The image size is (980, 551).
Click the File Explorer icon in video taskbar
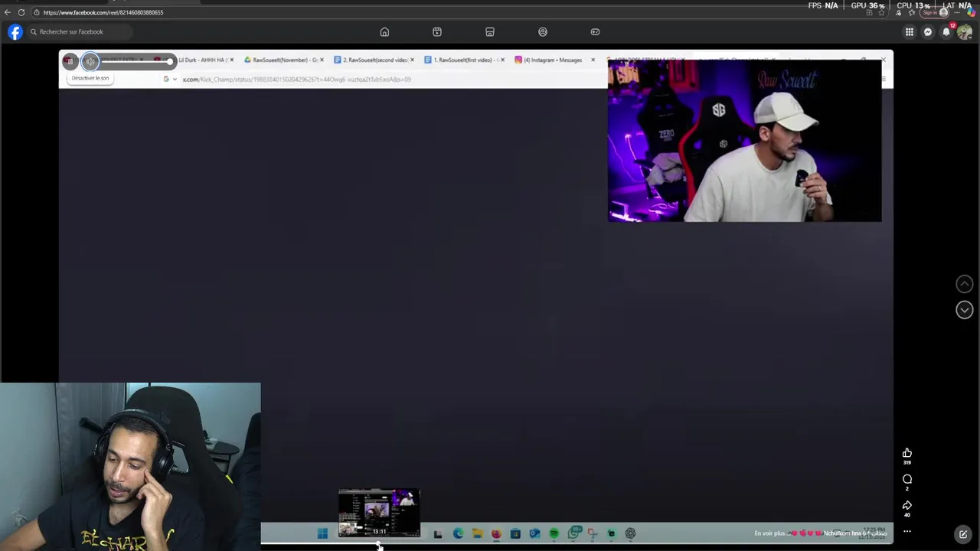477,533
